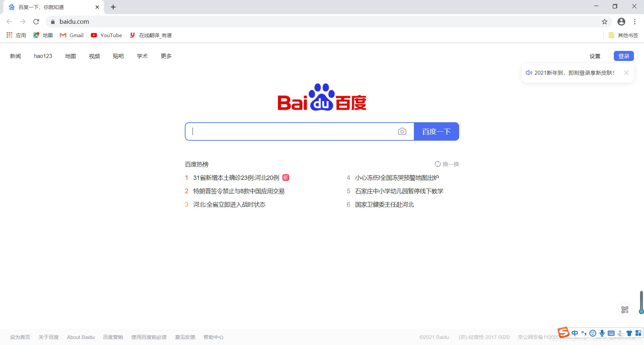This screenshot has height=345, width=644.
Task: Open the 视频 navigation link
Action: 94,56
